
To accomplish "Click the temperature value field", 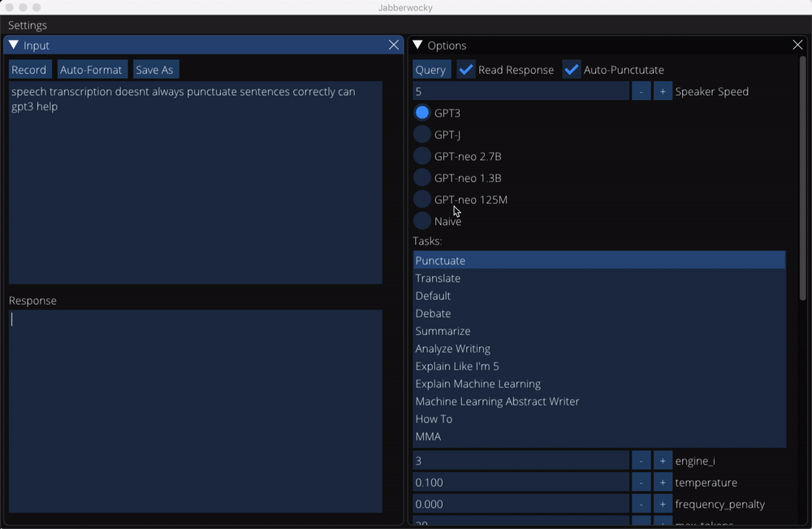I will (x=521, y=483).
